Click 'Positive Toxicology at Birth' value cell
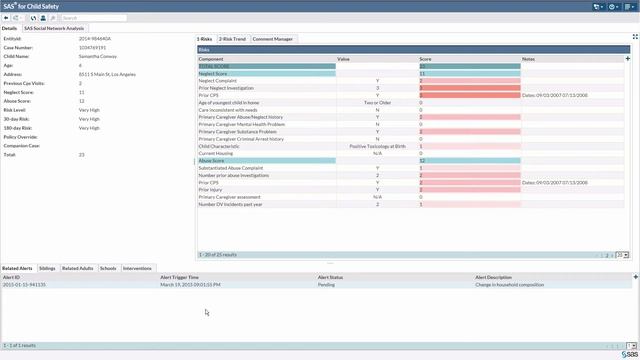The image size is (640, 360). 378,146
